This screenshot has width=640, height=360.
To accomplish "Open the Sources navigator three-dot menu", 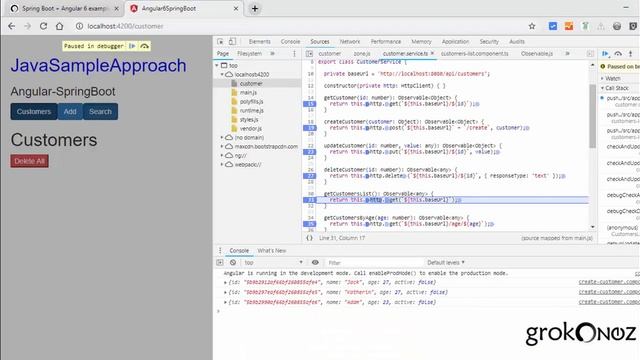I will pos(294,53).
